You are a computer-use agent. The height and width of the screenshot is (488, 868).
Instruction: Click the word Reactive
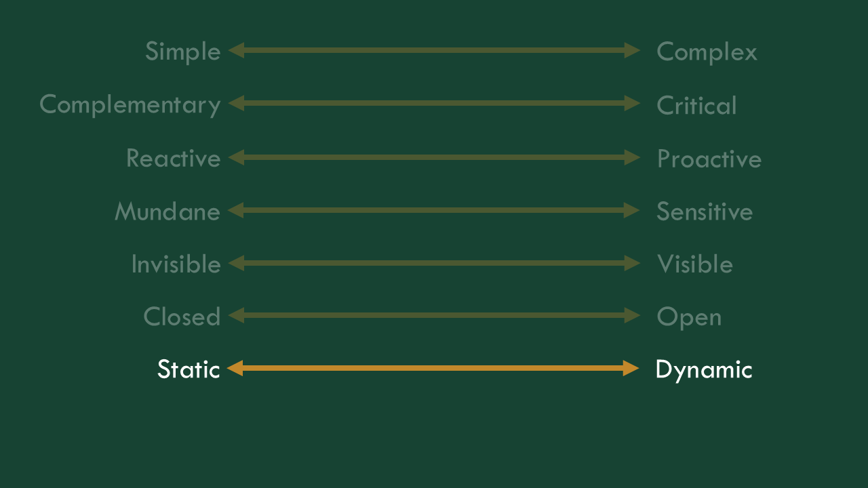coord(174,158)
